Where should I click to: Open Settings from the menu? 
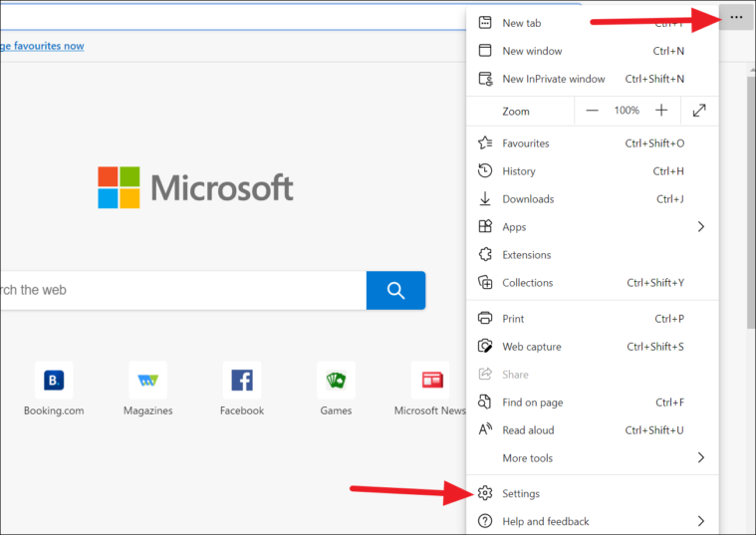pos(592,493)
